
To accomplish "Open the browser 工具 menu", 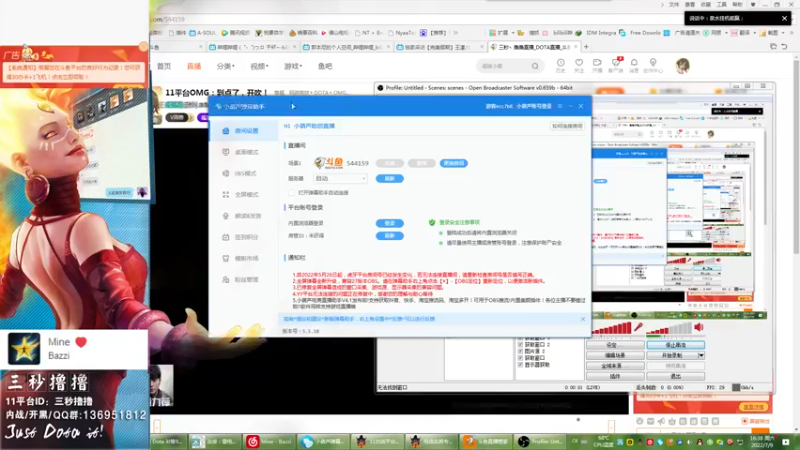I will [721, 5].
